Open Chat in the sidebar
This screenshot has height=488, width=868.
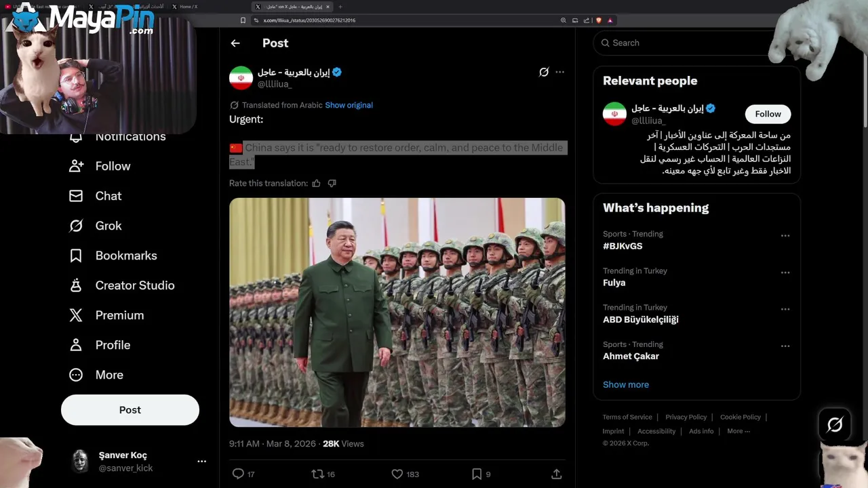pos(96,196)
